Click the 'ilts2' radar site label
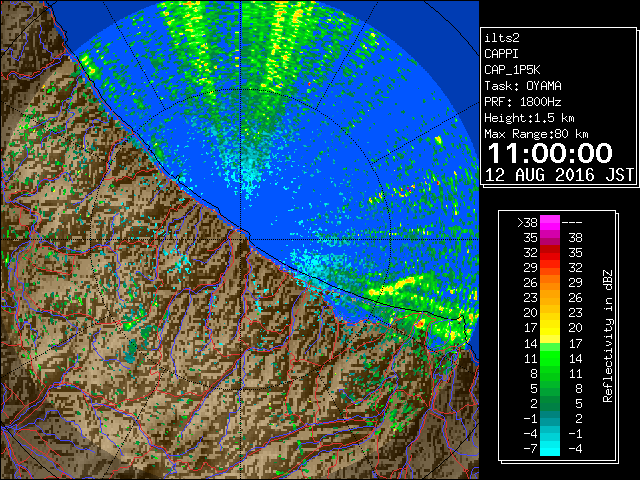 pyautogui.click(x=502, y=38)
